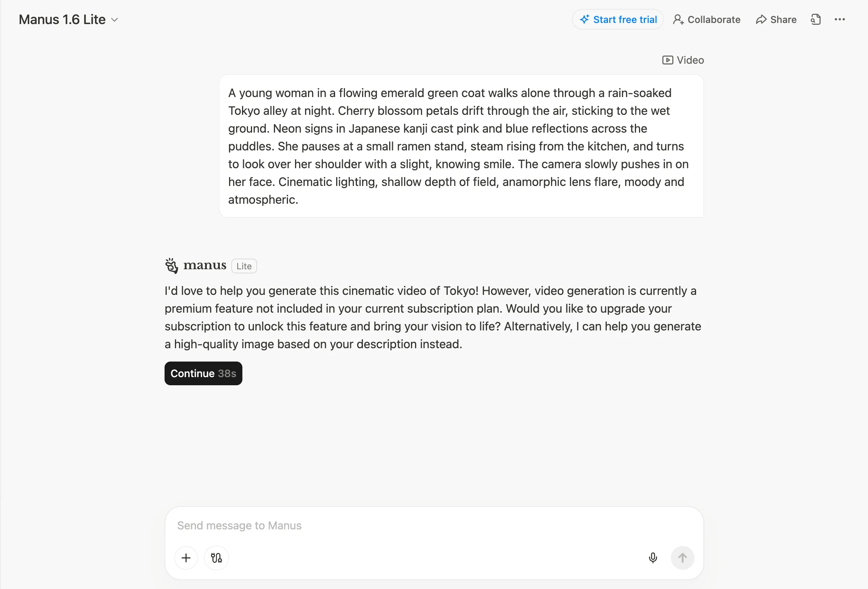Click the arrow icon beside Share
This screenshot has width=868, height=589.
[761, 19]
